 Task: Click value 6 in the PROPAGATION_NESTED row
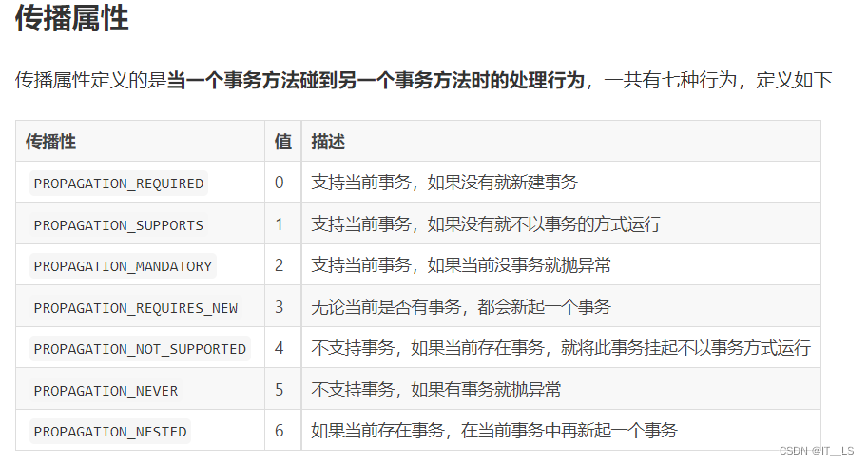pos(279,431)
